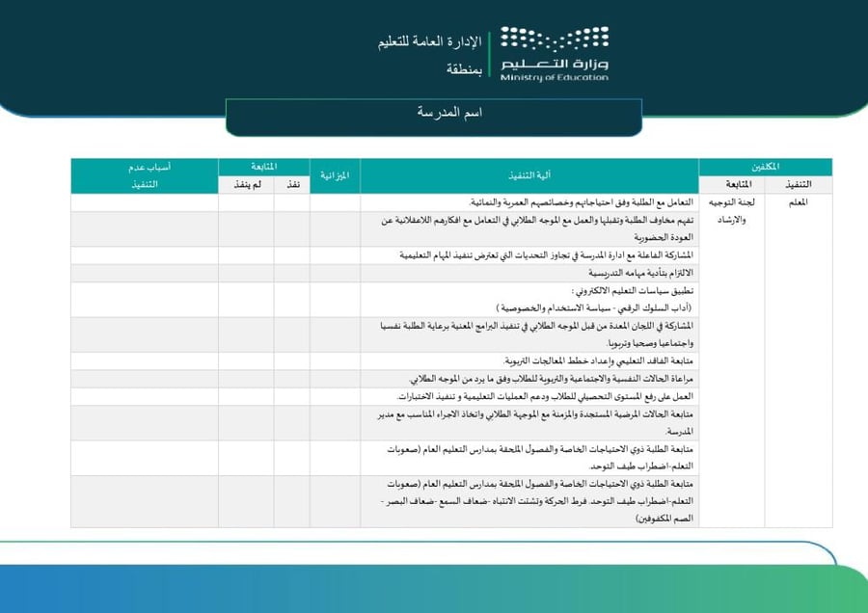Select the 'المكلفين' column header
The width and height of the screenshot is (868, 613).
pyautogui.click(x=766, y=167)
